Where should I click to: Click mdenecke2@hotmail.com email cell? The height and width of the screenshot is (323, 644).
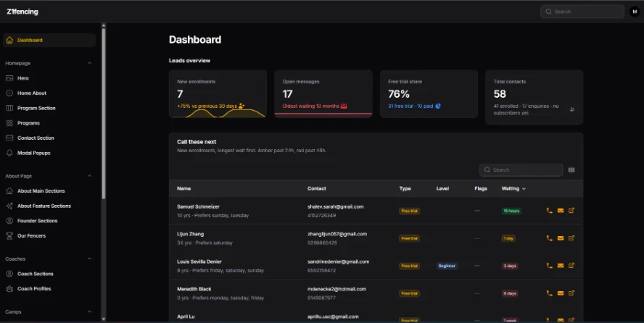[337, 289]
